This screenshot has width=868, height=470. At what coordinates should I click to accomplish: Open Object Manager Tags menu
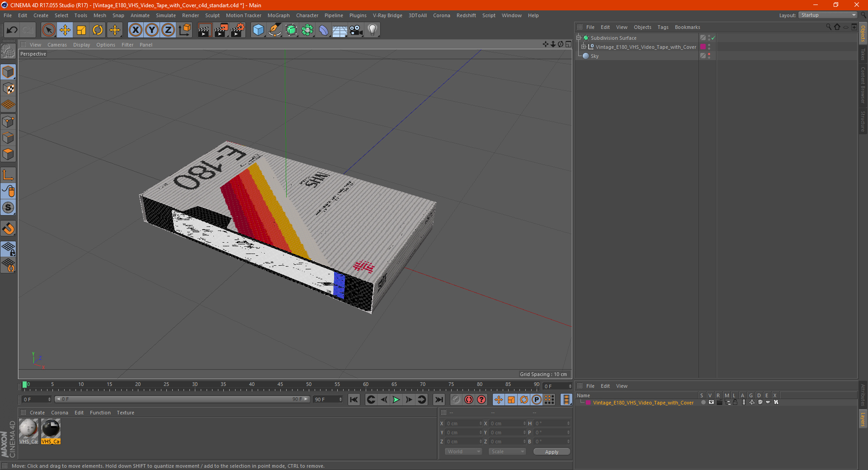pos(663,27)
